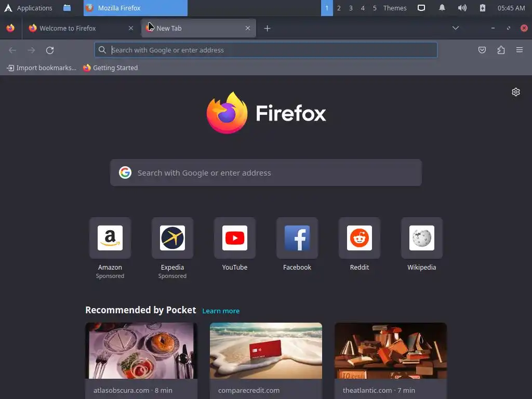The width and height of the screenshot is (532, 399).
Task: Open the notifications bell icon
Action: (x=442, y=8)
